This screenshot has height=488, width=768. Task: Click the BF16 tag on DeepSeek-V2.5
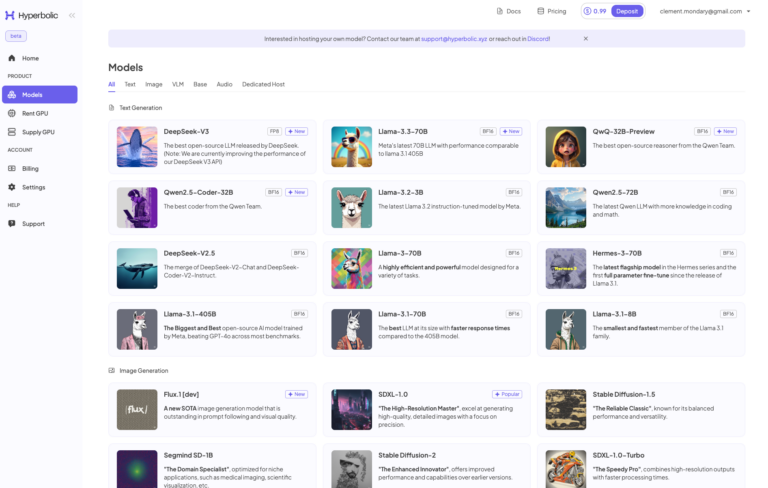pyautogui.click(x=299, y=253)
